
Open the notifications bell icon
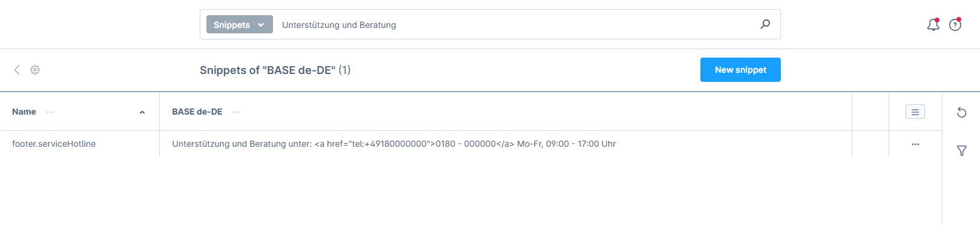(933, 25)
